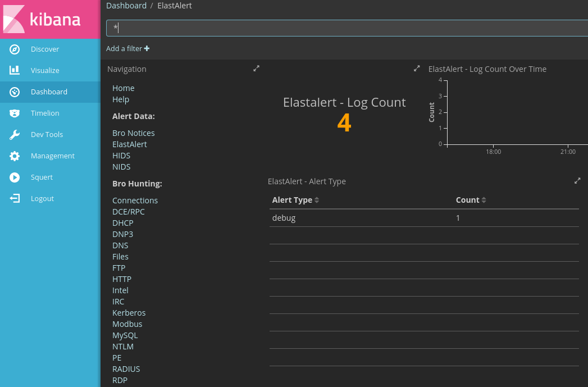Open the DHCP hunting link
This screenshot has width=588, height=387.
tap(123, 223)
